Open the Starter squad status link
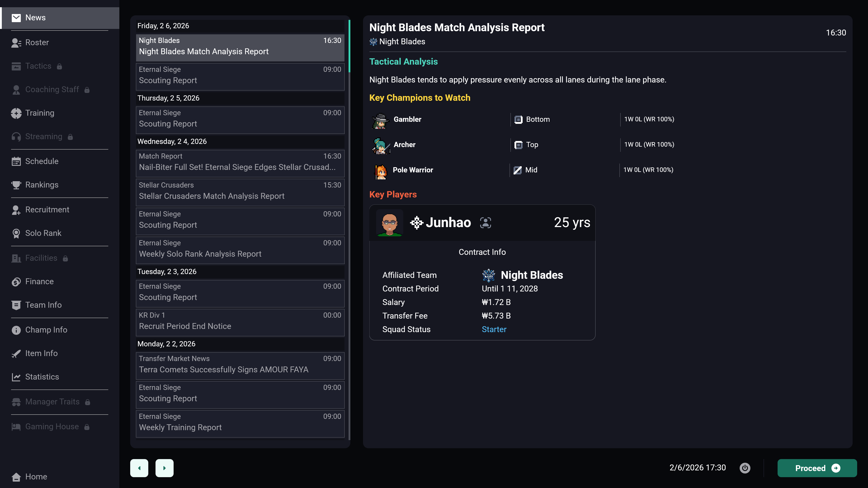 pos(494,329)
